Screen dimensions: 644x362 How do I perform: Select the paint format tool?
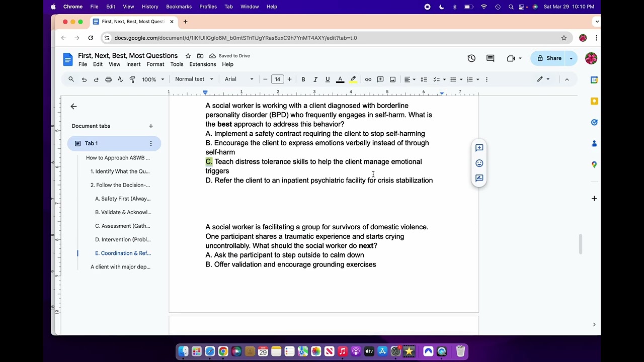tap(132, 79)
